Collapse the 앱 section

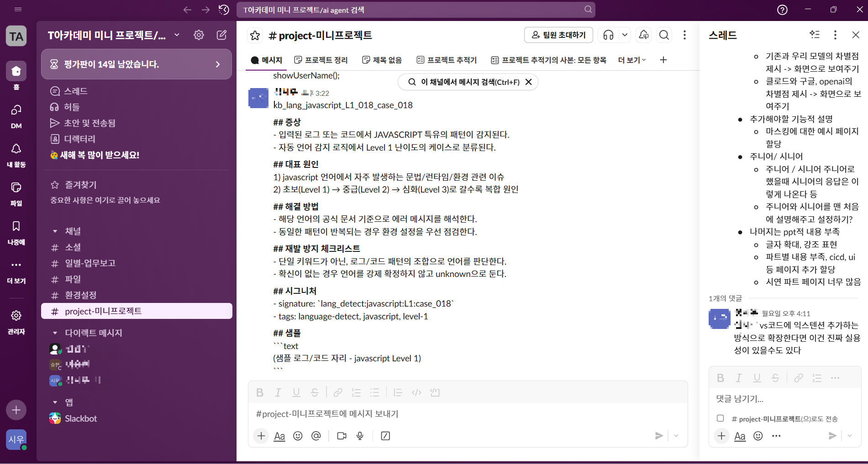(55, 402)
